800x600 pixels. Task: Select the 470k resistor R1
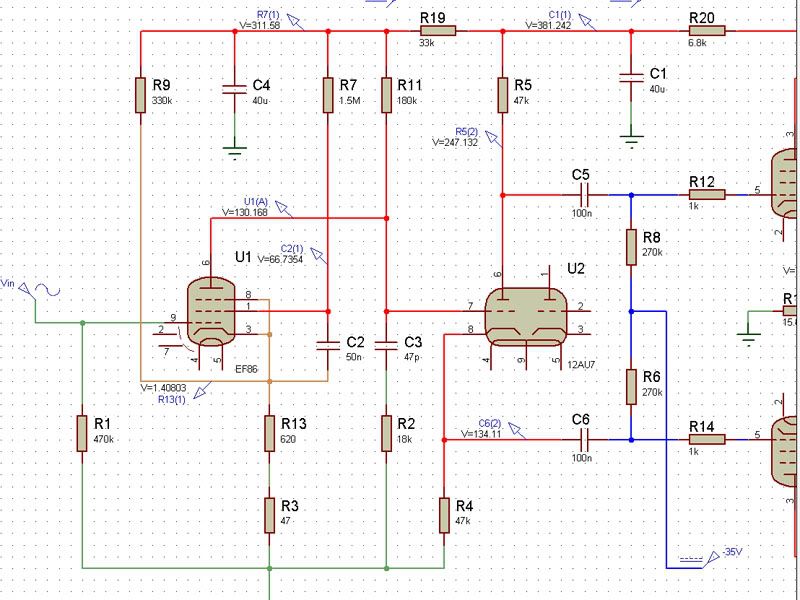click(x=83, y=432)
